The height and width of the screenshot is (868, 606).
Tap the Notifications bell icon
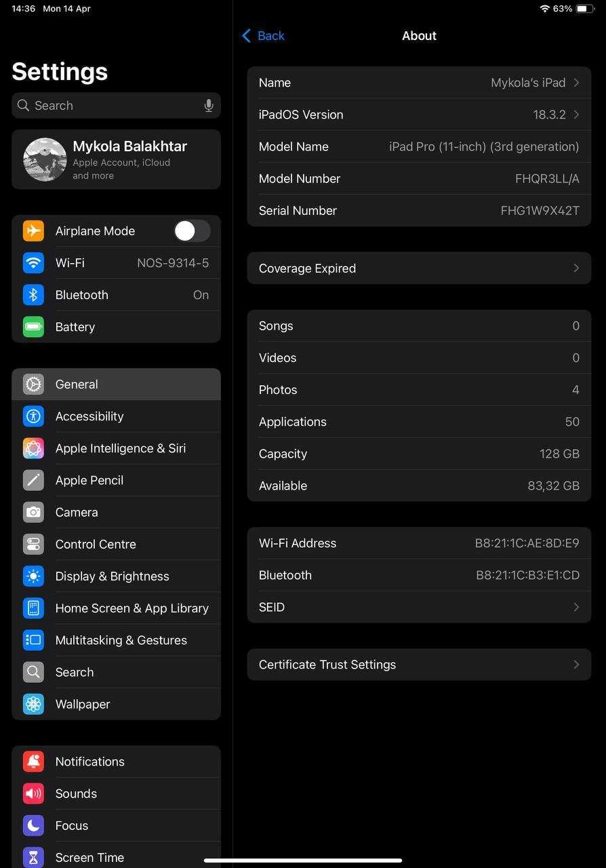point(33,761)
